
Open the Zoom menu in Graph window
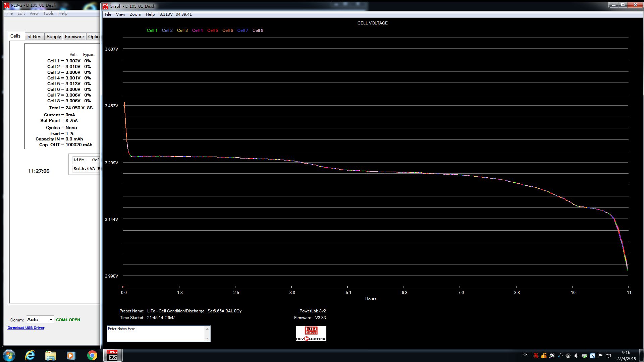[x=135, y=14]
